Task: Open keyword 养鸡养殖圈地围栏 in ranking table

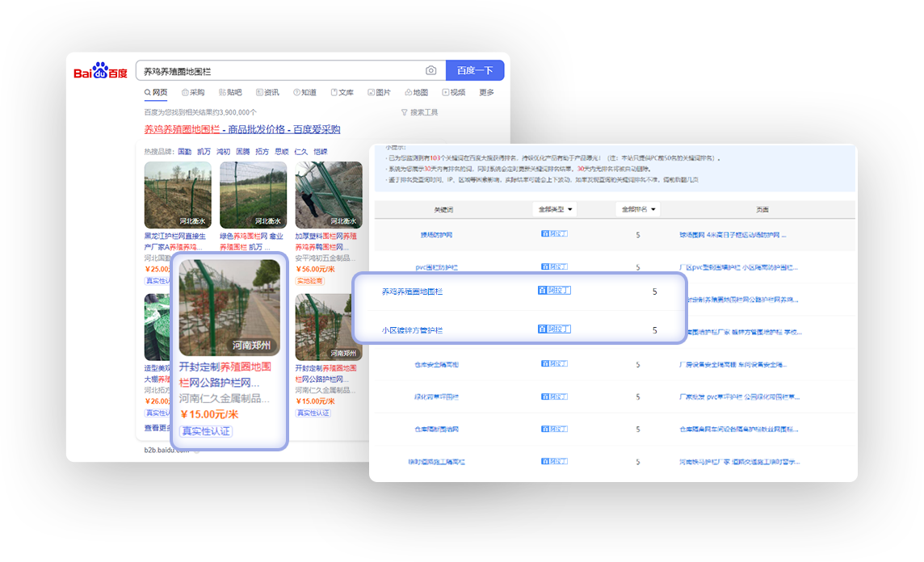Action: coord(412,291)
